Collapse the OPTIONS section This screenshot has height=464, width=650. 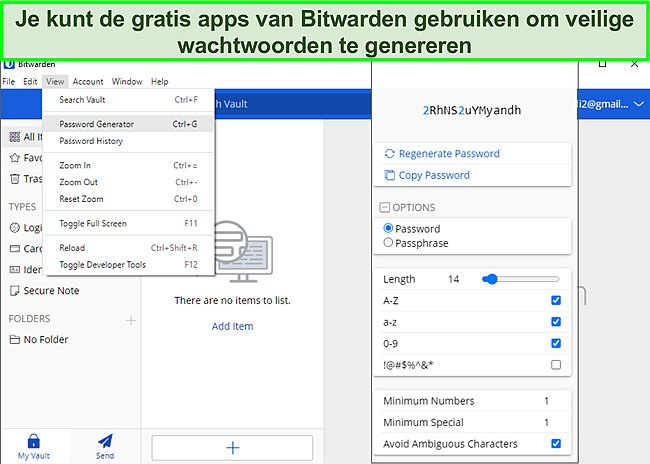[385, 207]
